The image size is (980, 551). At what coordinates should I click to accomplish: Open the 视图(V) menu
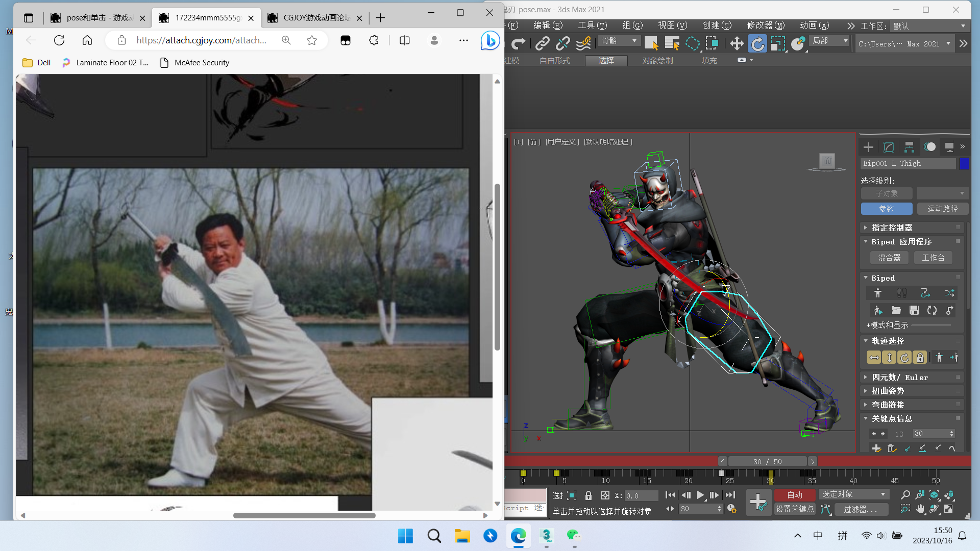[x=672, y=26]
